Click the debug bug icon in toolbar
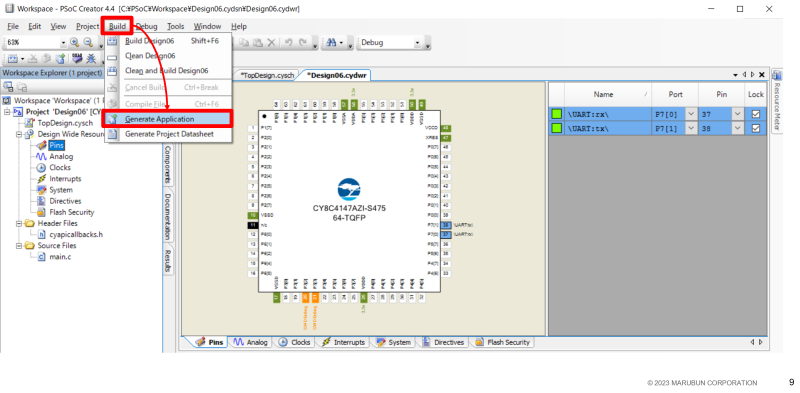This screenshot has height=393, width=800. [91, 58]
